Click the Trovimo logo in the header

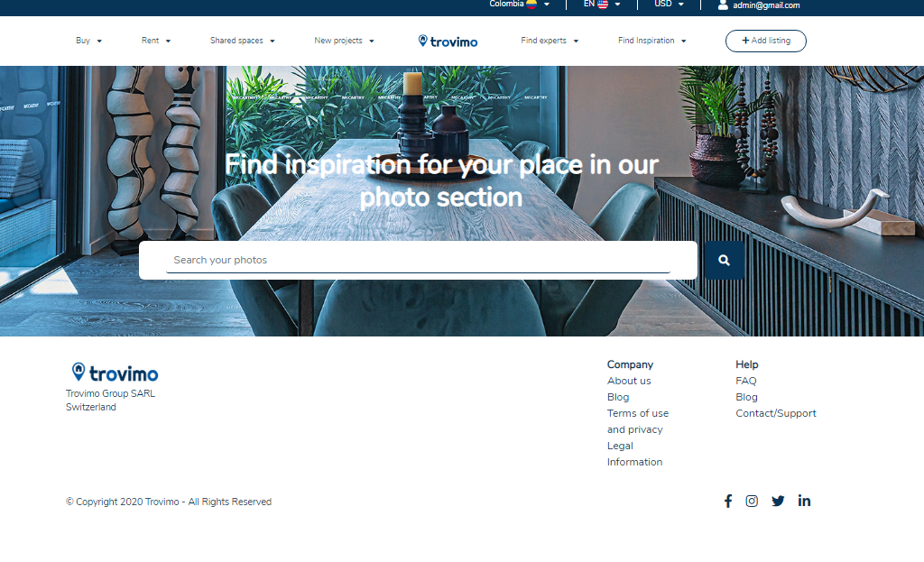[448, 41]
